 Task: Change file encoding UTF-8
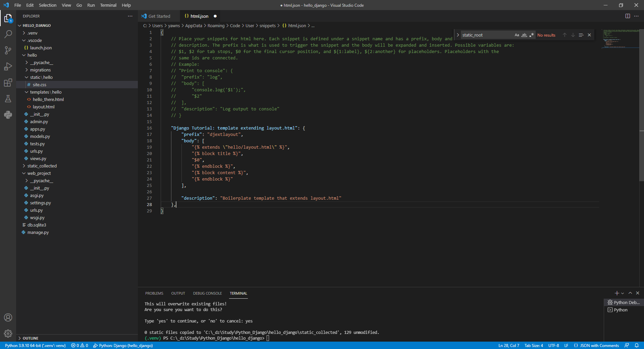553,345
